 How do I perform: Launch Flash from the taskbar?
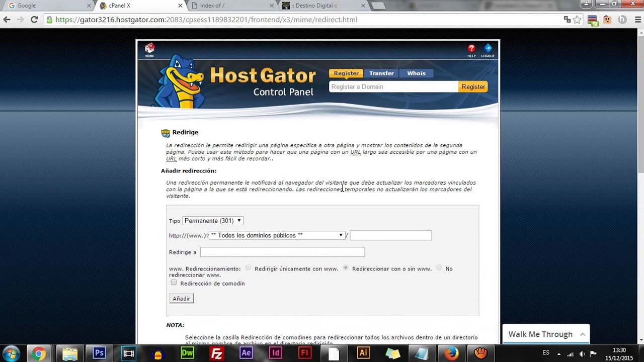tap(304, 353)
